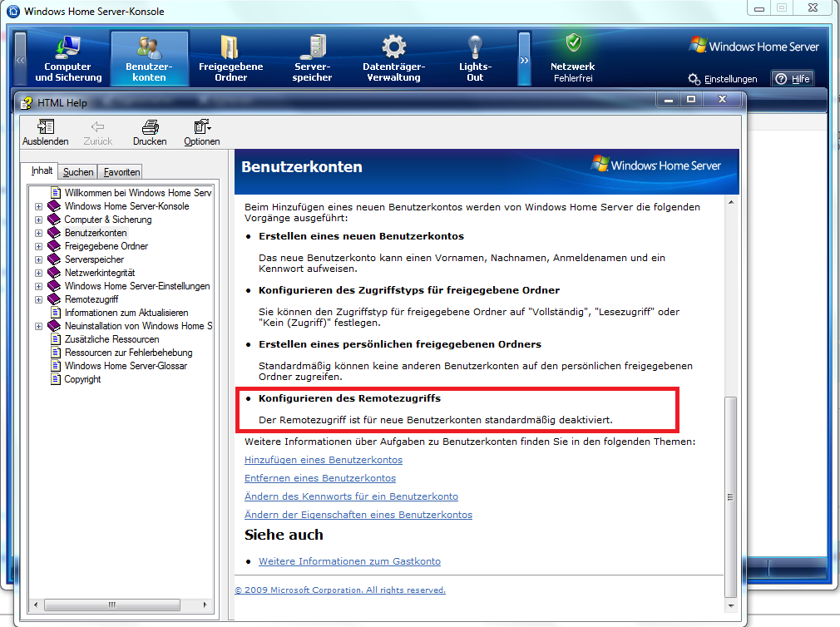Switch to the Suchen tab

(x=78, y=172)
